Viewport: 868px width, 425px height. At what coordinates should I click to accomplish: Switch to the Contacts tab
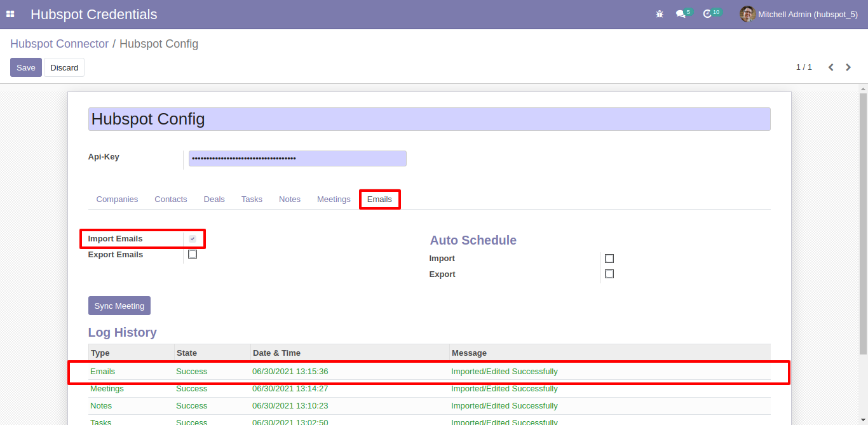point(171,199)
